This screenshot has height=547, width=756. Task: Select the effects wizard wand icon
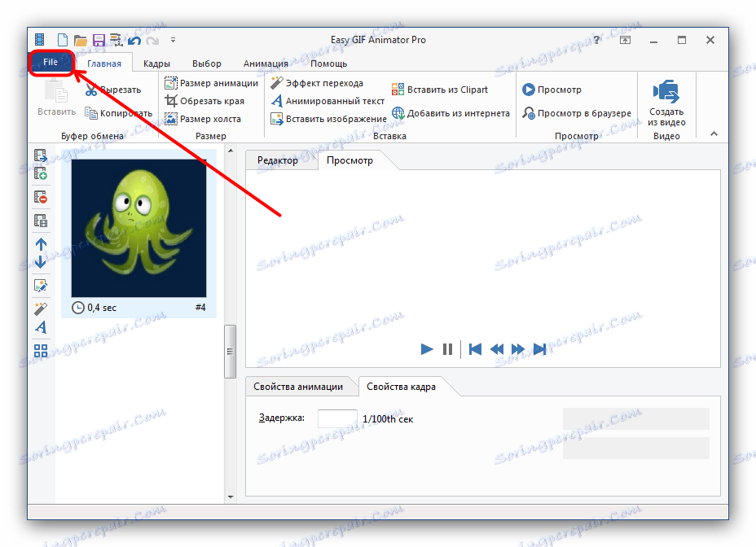click(x=40, y=309)
